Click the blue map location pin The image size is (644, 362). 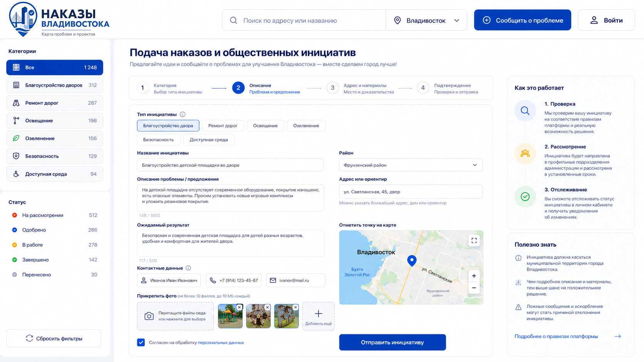click(x=412, y=260)
